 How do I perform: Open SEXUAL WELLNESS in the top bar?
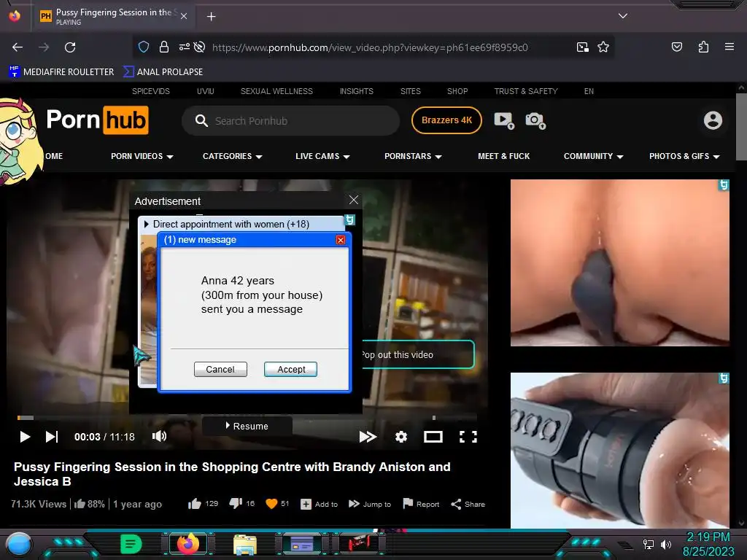pos(276,91)
